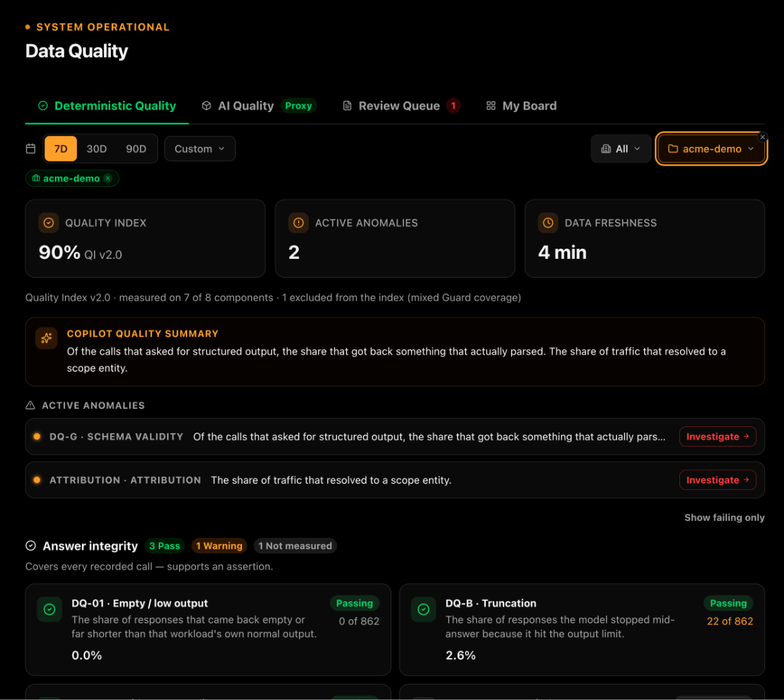
Task: Open the Custom date range dropdown
Action: (200, 149)
